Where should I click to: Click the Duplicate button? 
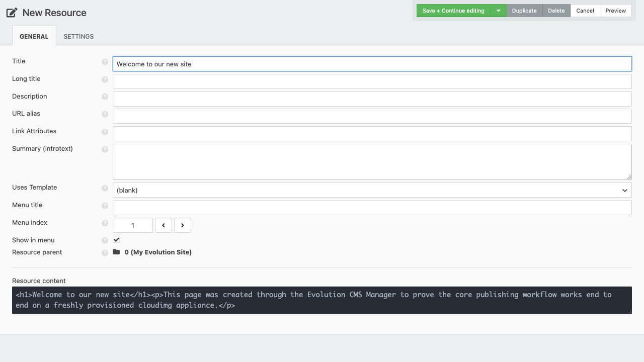point(524,11)
